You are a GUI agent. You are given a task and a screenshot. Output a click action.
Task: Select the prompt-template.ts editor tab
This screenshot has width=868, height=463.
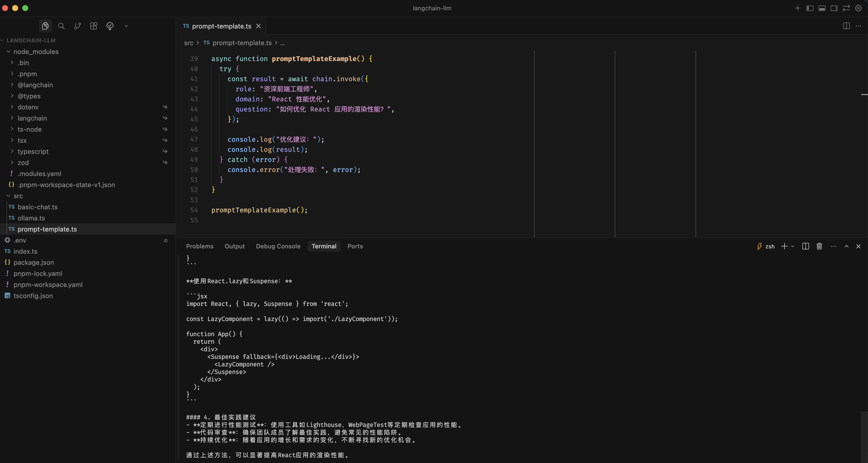click(x=221, y=26)
